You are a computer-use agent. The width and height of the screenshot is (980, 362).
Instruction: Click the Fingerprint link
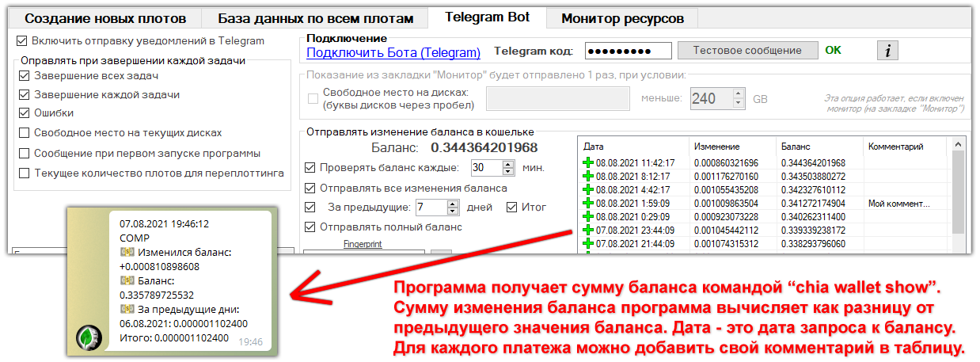click(x=363, y=245)
